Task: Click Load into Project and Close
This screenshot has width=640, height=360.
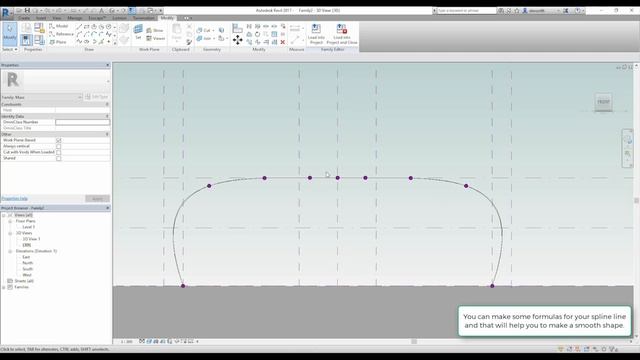Action: (x=342, y=34)
